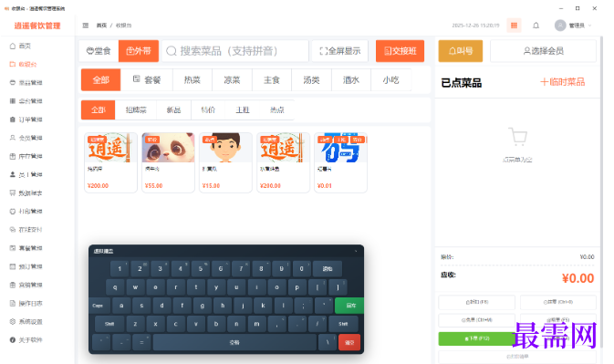Viewport: 614px width, 364px height.
Task: Tap the m key on virtual keyboard
Action: pos(257,324)
